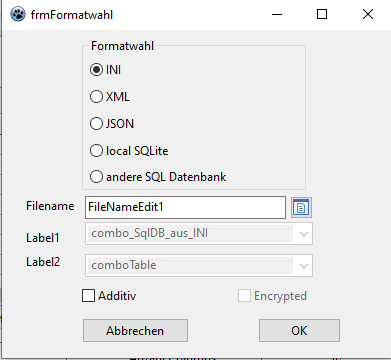Click the file browse icon beside FileNameEdit1
391x360 pixels.
(301, 208)
